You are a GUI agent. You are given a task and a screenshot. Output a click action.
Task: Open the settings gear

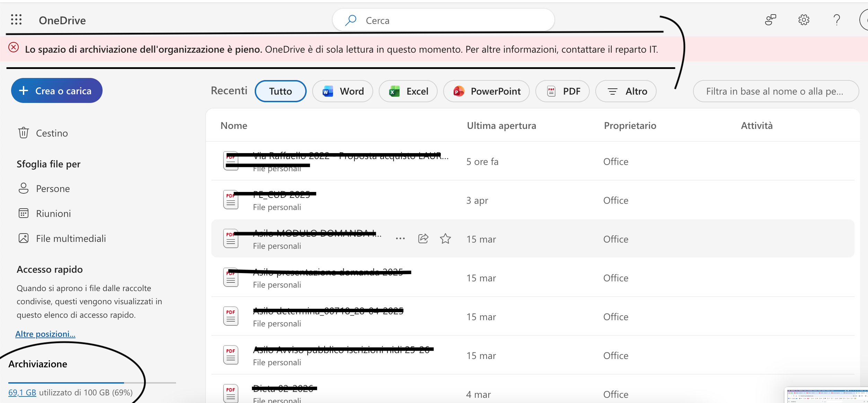(x=804, y=20)
